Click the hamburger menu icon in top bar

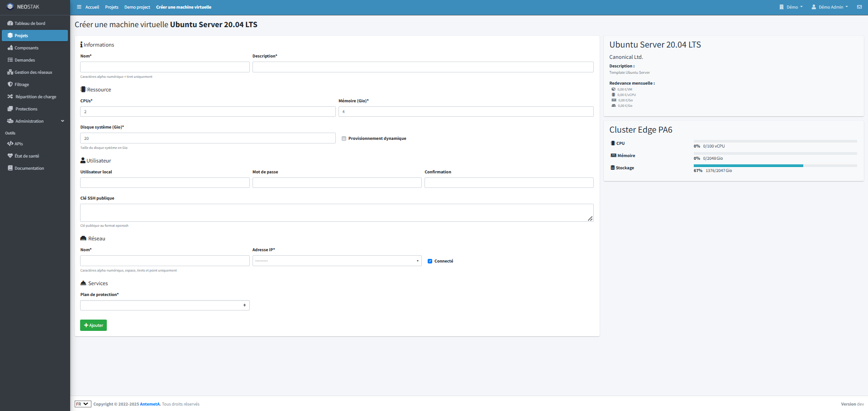[79, 7]
